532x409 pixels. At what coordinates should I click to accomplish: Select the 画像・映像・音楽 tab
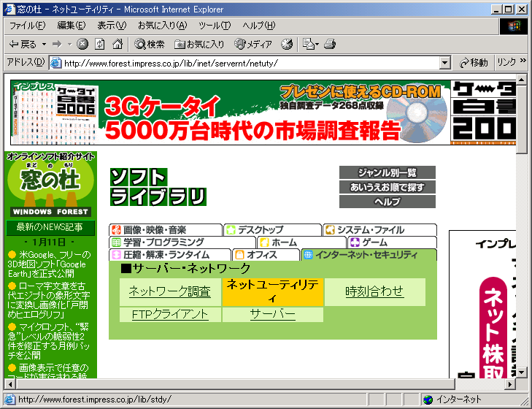(x=166, y=230)
